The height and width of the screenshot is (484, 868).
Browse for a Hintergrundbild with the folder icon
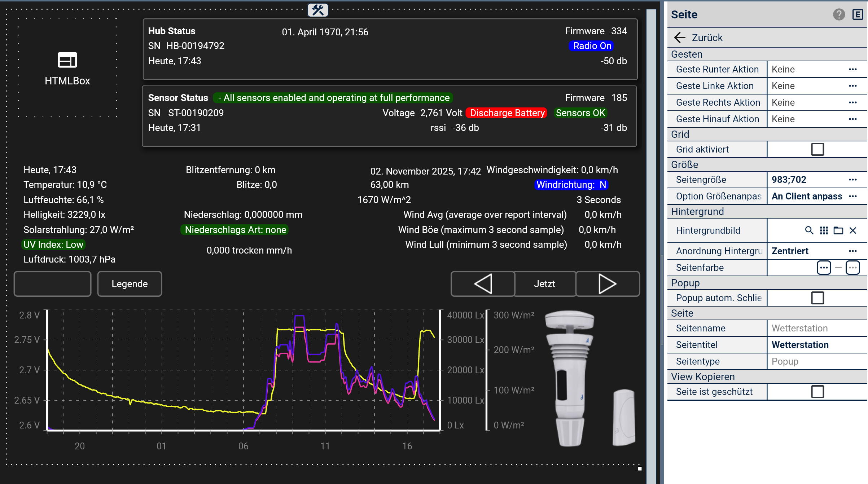[x=838, y=230]
